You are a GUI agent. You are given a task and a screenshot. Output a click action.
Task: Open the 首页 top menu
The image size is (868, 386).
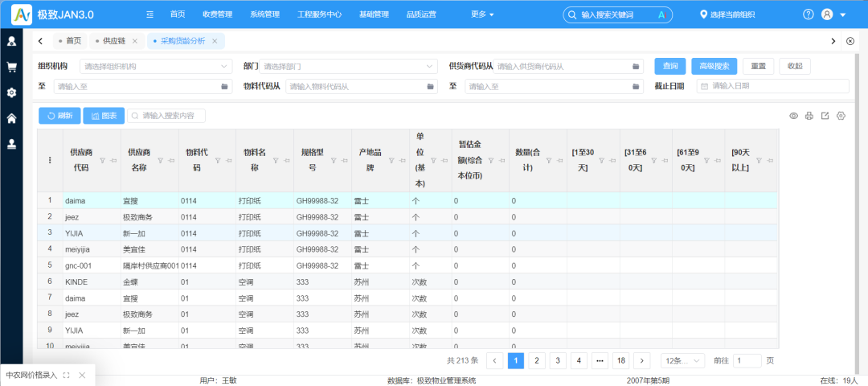178,14
